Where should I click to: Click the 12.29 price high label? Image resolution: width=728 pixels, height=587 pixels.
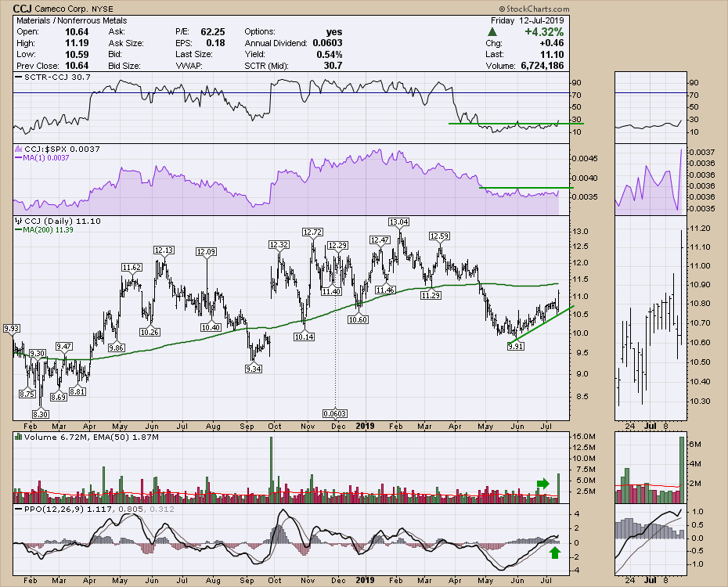pos(337,245)
